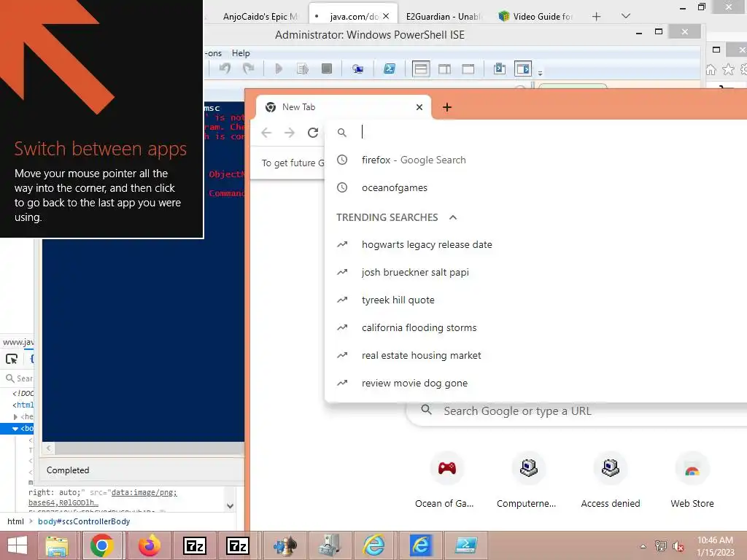Open the Video Guide for browser tab
747x560 pixels.
click(535, 17)
